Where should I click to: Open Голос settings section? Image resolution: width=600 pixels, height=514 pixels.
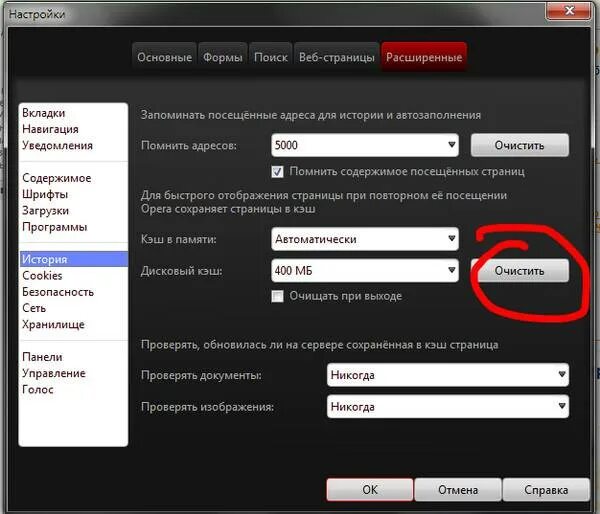click(73, 390)
